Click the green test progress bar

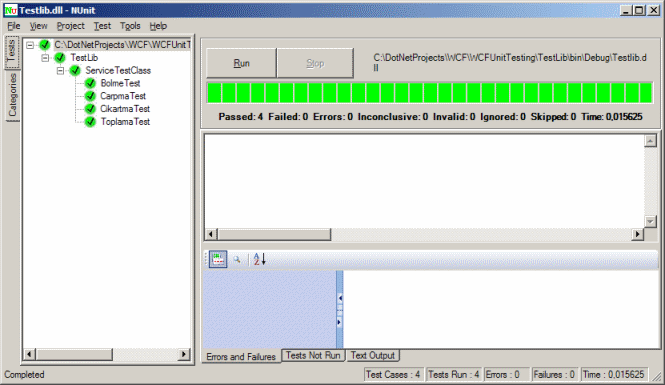pos(430,93)
